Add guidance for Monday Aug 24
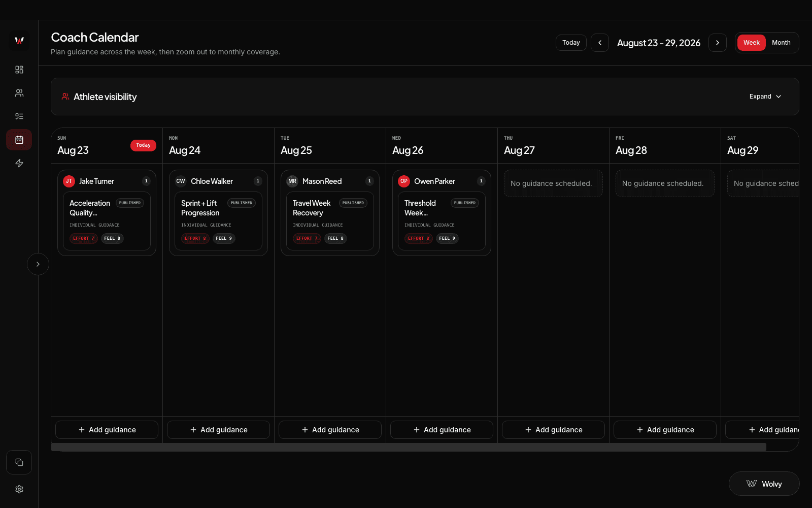812x508 pixels. point(218,430)
